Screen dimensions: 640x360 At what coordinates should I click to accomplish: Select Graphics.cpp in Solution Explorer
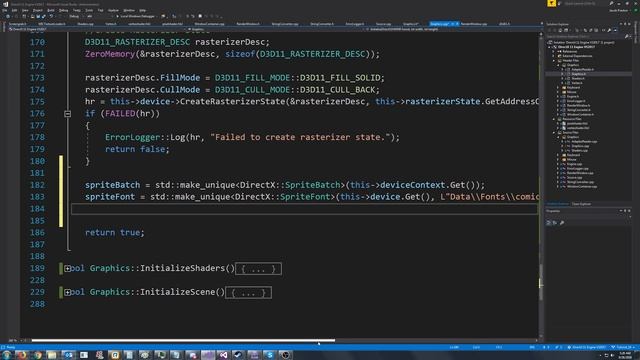[580, 146]
